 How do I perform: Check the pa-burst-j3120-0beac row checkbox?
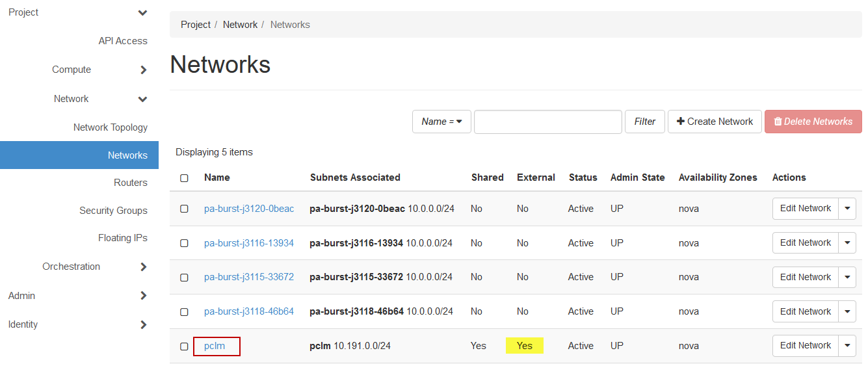coord(184,209)
